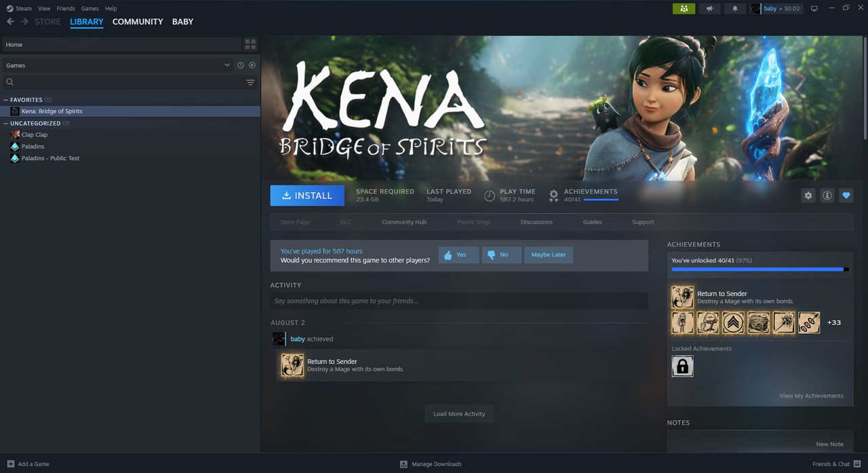
Task: Click the achievements ribbon icon
Action: pyautogui.click(x=553, y=195)
